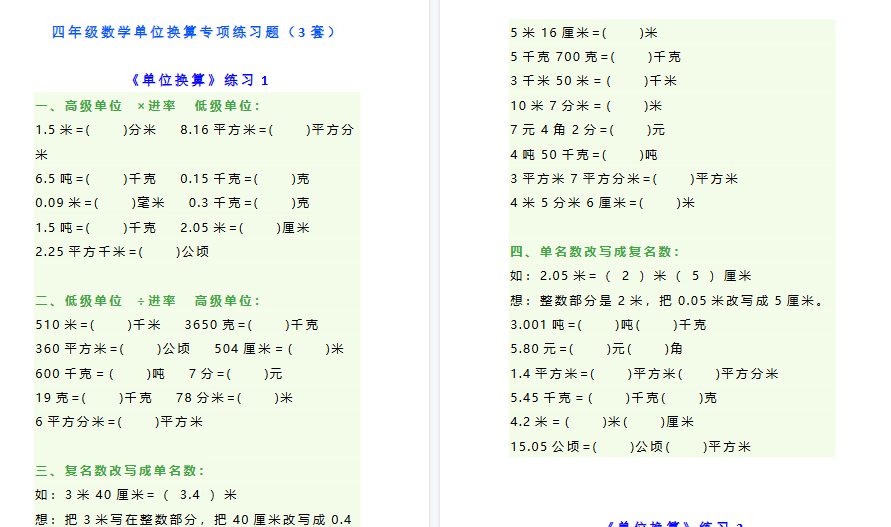
Task: Click the blank after 2.25 平方千米=
Action: (160, 252)
